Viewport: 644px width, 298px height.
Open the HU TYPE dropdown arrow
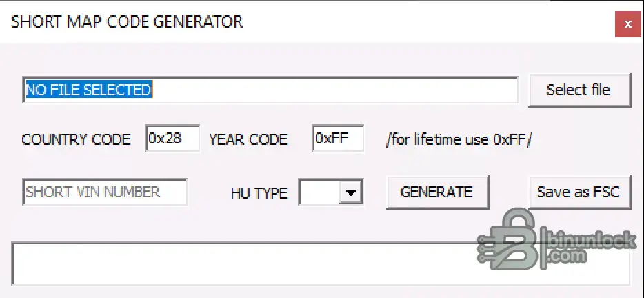click(x=351, y=192)
